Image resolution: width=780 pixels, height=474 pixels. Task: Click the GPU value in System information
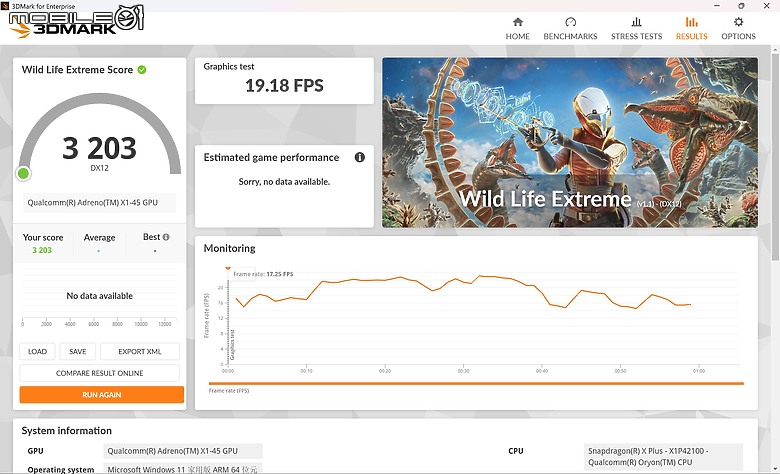(x=183, y=451)
